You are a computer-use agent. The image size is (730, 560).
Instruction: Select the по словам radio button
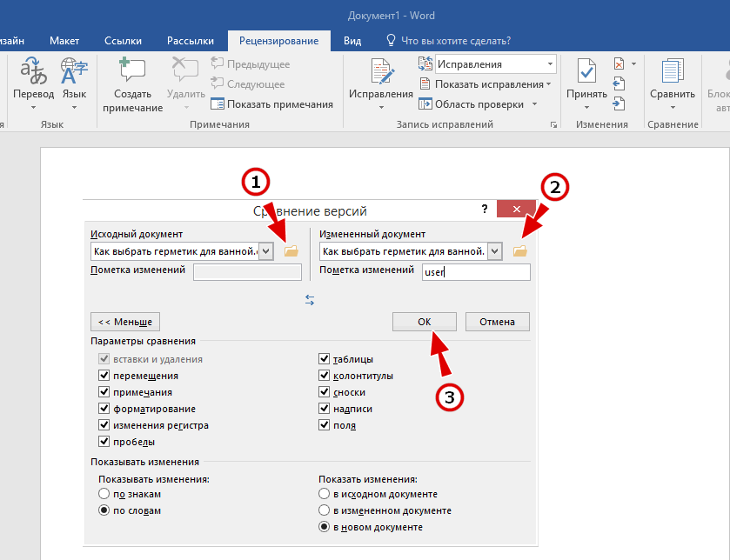(x=104, y=510)
